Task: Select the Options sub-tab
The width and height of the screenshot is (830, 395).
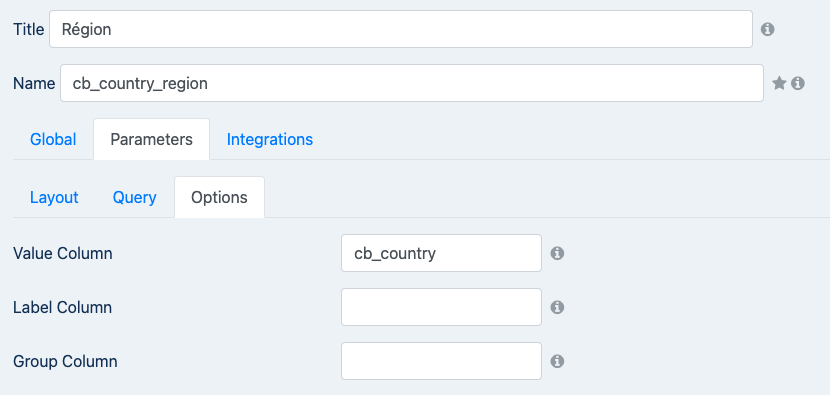Action: [x=219, y=198]
